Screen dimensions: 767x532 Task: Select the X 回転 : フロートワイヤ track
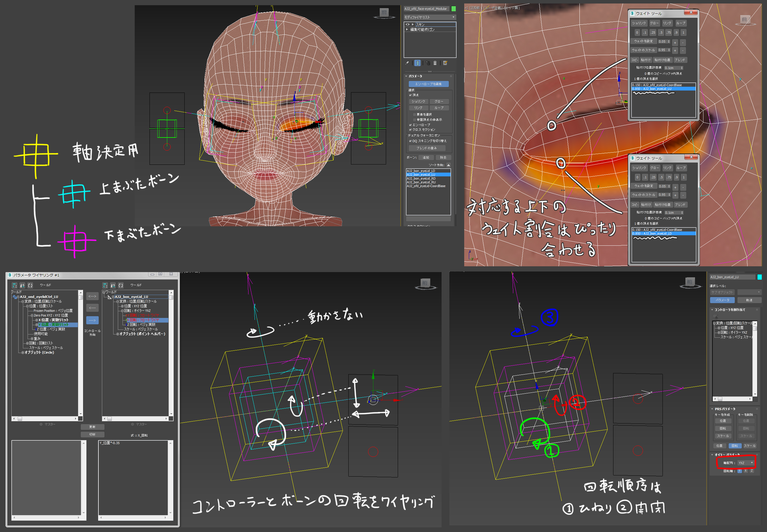tap(147, 320)
